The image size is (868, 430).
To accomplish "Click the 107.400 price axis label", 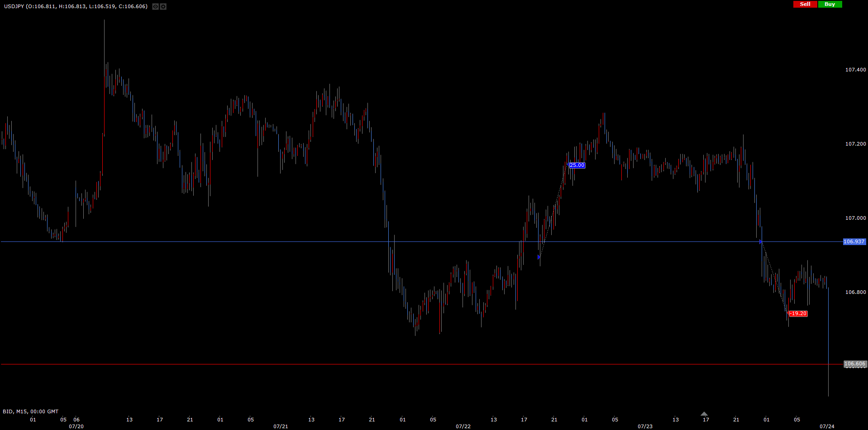I will coord(855,70).
